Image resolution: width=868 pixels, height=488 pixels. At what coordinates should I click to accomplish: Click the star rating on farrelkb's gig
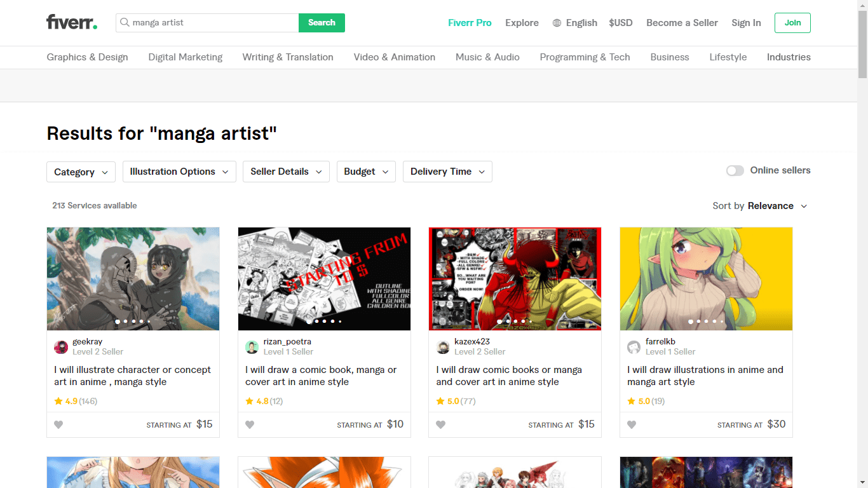click(x=646, y=401)
